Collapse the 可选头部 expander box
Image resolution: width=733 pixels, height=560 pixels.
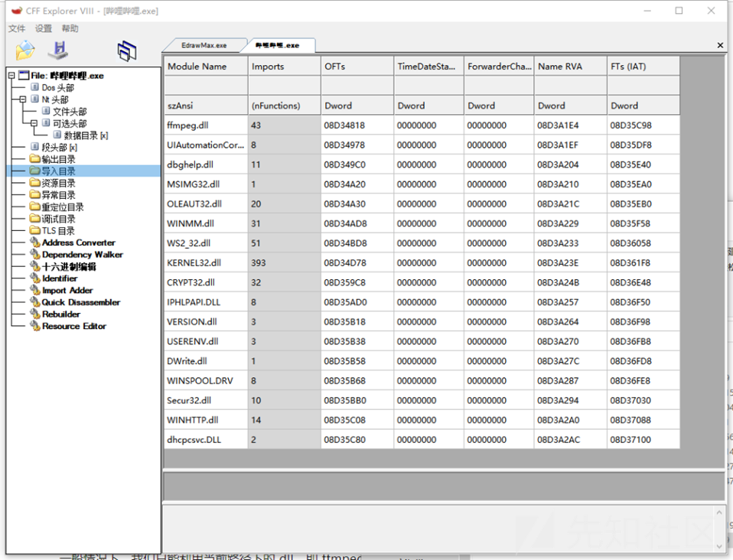pyautogui.click(x=34, y=123)
